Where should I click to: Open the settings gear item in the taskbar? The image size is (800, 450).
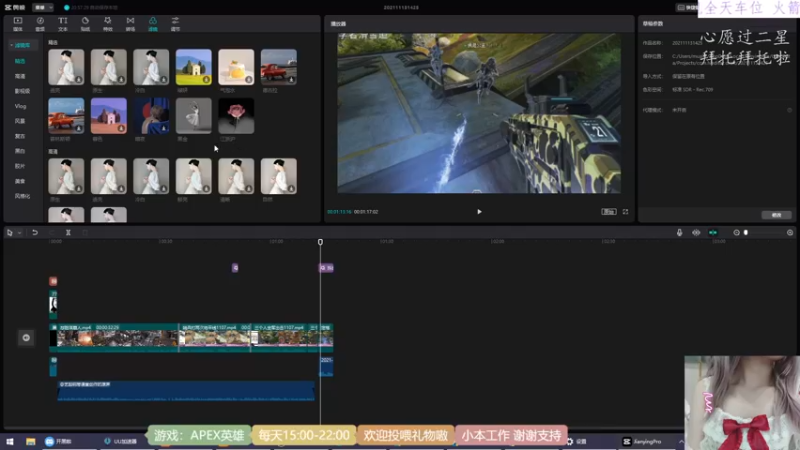point(577,441)
